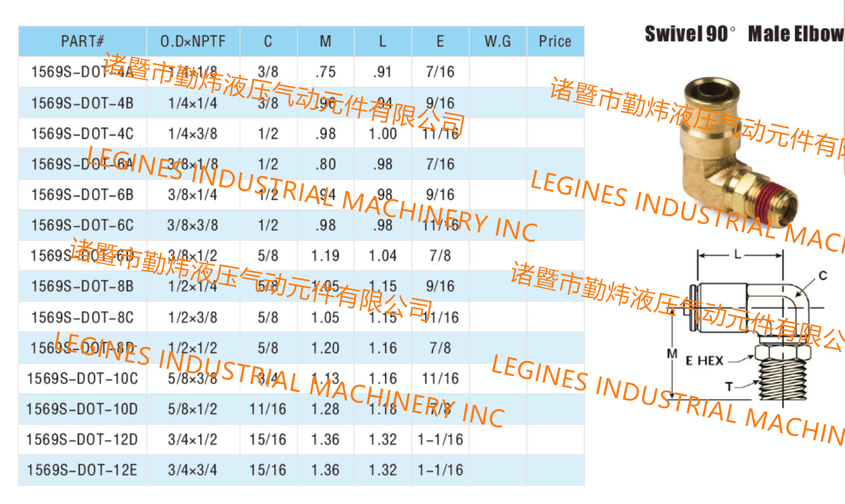The height and width of the screenshot is (504, 845).
Task: Select the L value 1.16 in 1569S-DOT-10C row
Action: click(x=382, y=379)
